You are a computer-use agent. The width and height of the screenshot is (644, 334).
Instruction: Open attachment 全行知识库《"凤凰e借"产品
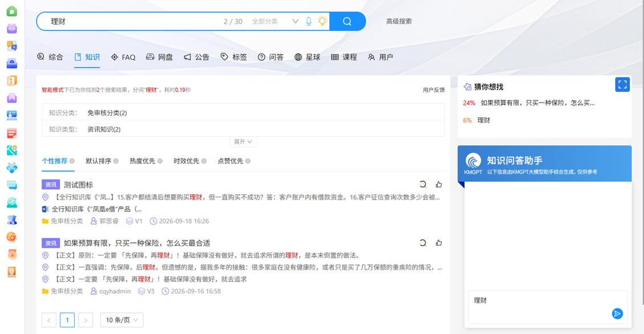pos(96,209)
